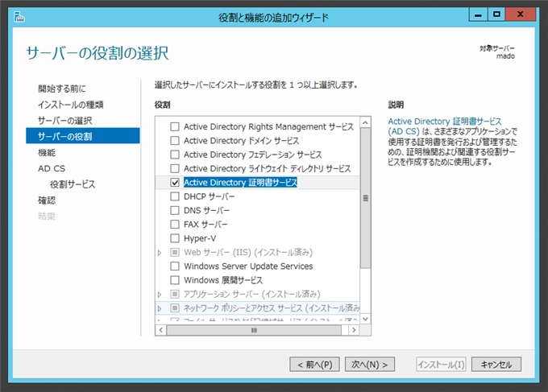Click the < 前へ(P) button

click(x=314, y=365)
